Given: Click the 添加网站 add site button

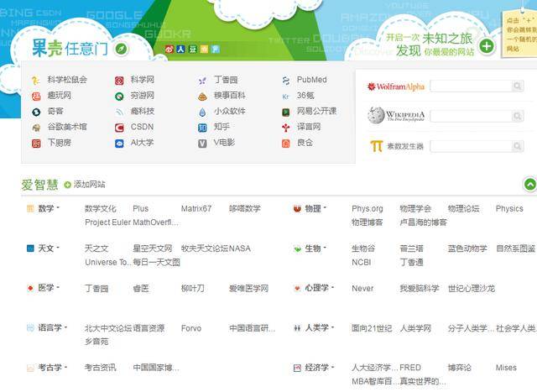Looking at the screenshot, I should click(85, 185).
